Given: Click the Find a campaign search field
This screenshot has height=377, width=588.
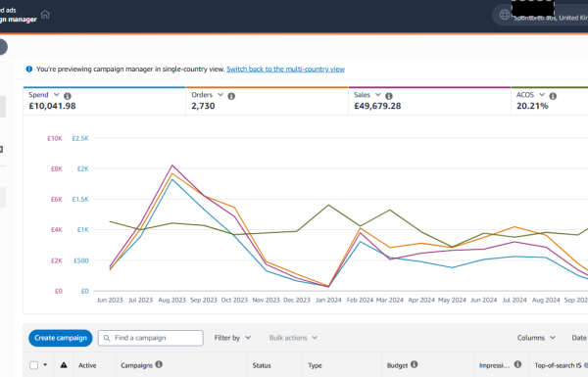Looking at the screenshot, I should 151,338.
